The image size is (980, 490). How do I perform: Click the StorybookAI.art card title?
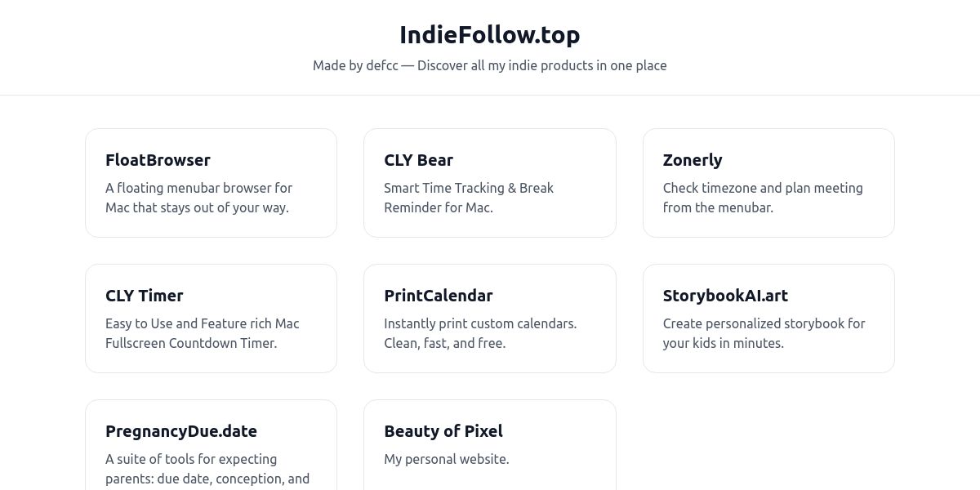[x=725, y=296]
